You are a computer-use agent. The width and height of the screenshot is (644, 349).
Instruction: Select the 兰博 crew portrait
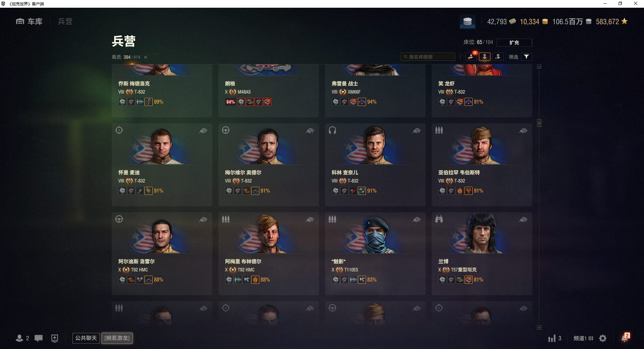(x=482, y=234)
